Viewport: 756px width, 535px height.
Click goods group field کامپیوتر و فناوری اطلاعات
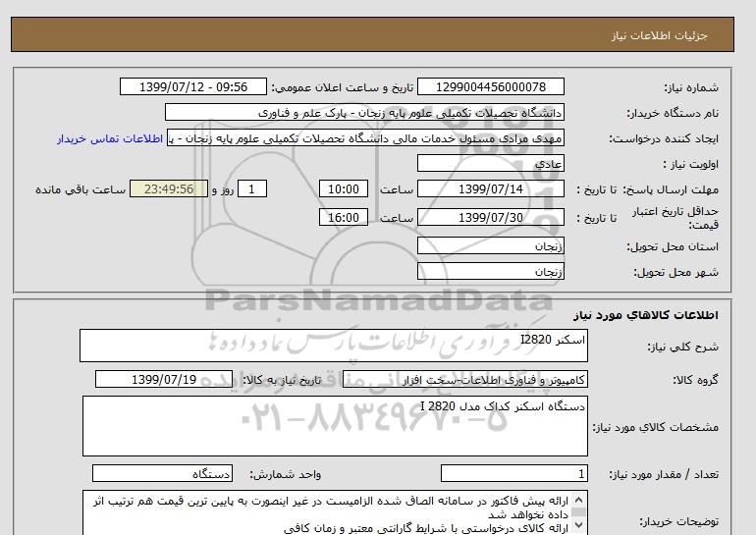pyautogui.click(x=465, y=379)
